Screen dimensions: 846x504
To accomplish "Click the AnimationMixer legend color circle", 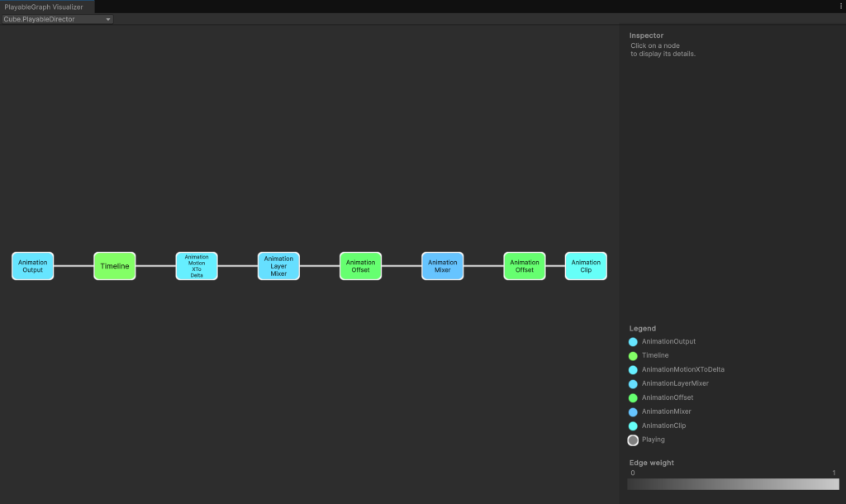I will click(633, 412).
